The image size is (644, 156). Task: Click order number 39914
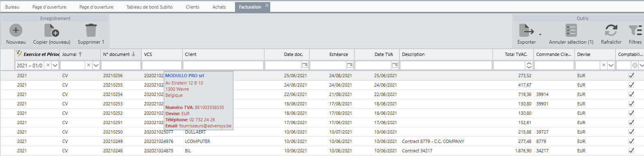pos(542,94)
